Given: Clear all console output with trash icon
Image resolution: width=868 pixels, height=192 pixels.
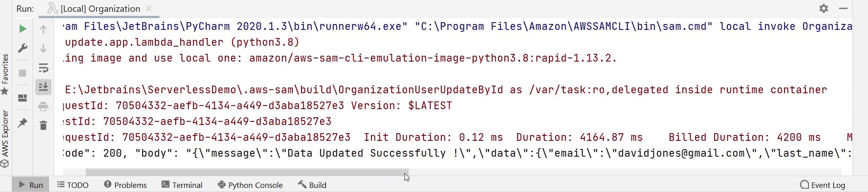Looking at the screenshot, I should [x=44, y=125].
